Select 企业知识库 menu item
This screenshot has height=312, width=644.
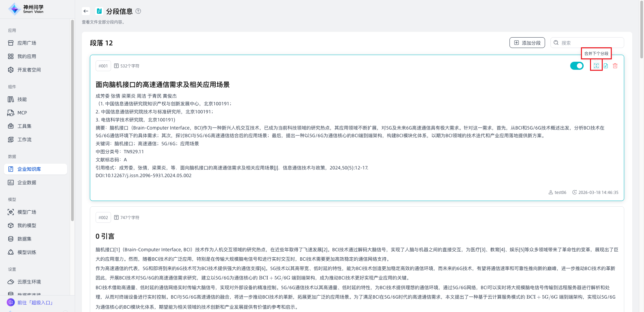29,169
